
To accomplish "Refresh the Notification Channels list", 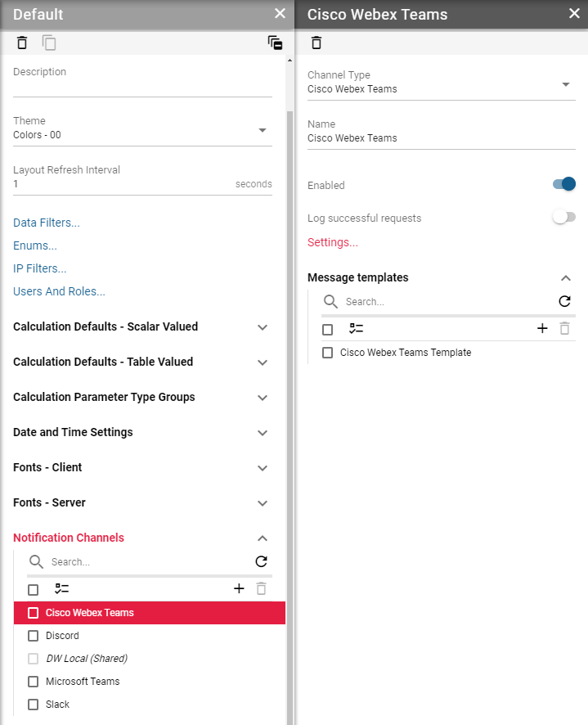I will [x=261, y=561].
